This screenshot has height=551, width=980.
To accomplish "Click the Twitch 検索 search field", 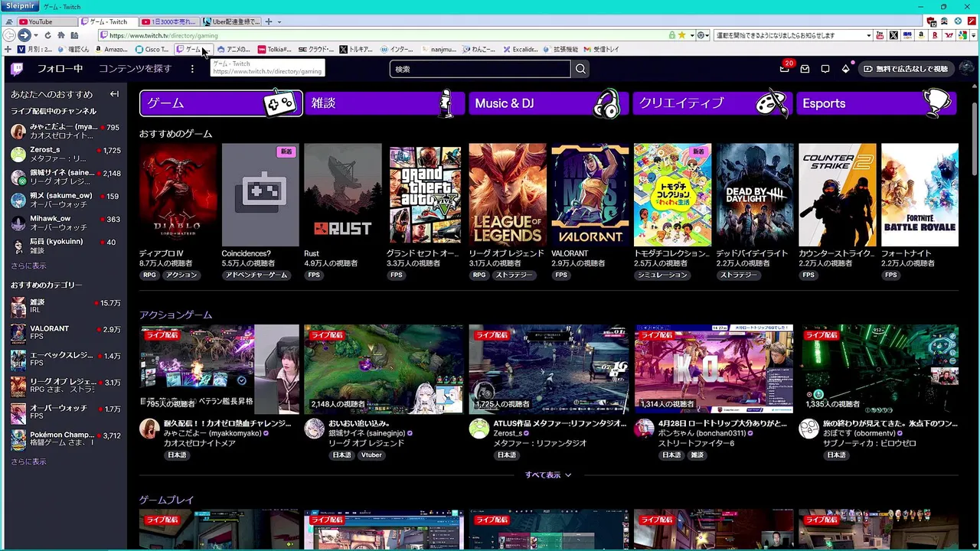I will point(480,69).
